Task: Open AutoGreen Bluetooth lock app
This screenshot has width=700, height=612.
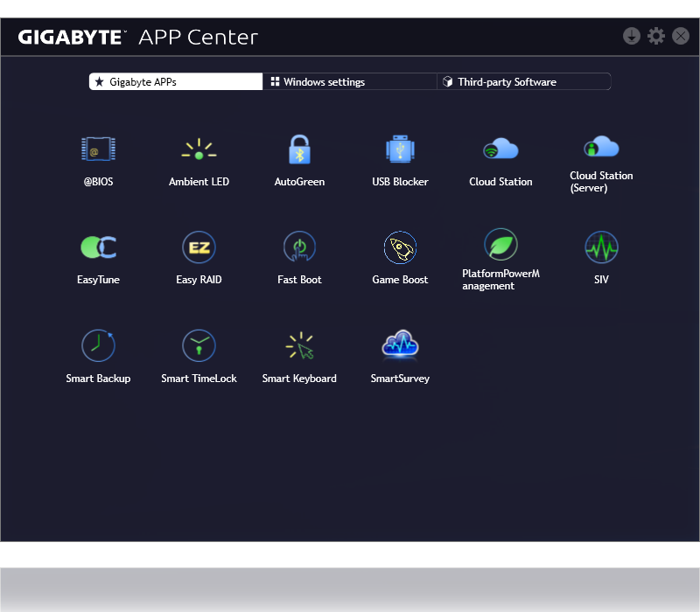Action: click(x=299, y=150)
